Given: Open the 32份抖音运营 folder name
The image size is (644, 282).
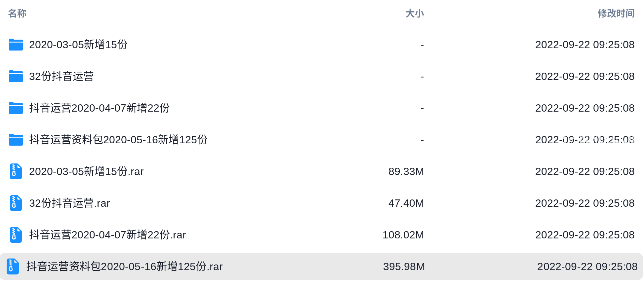Looking at the screenshot, I should (x=61, y=76).
